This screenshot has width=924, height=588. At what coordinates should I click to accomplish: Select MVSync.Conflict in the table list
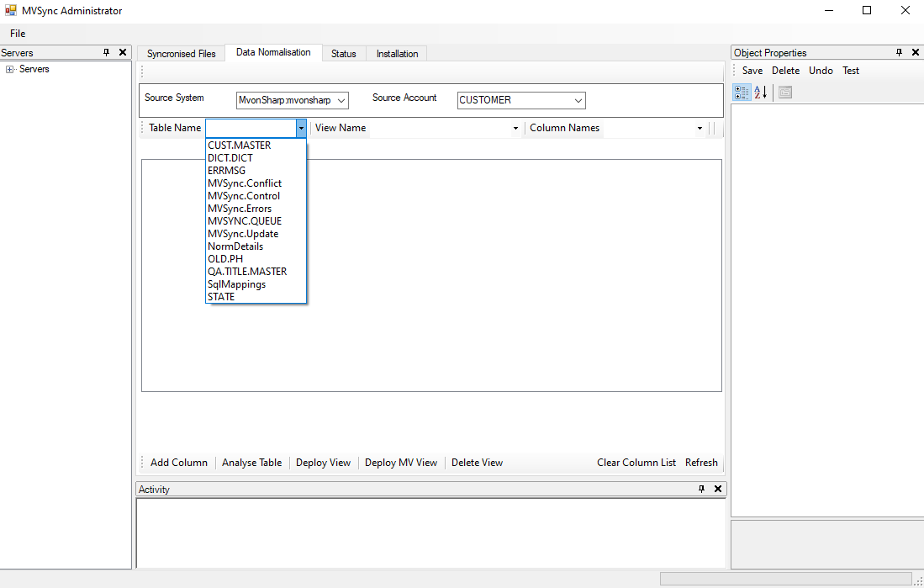click(x=256, y=183)
